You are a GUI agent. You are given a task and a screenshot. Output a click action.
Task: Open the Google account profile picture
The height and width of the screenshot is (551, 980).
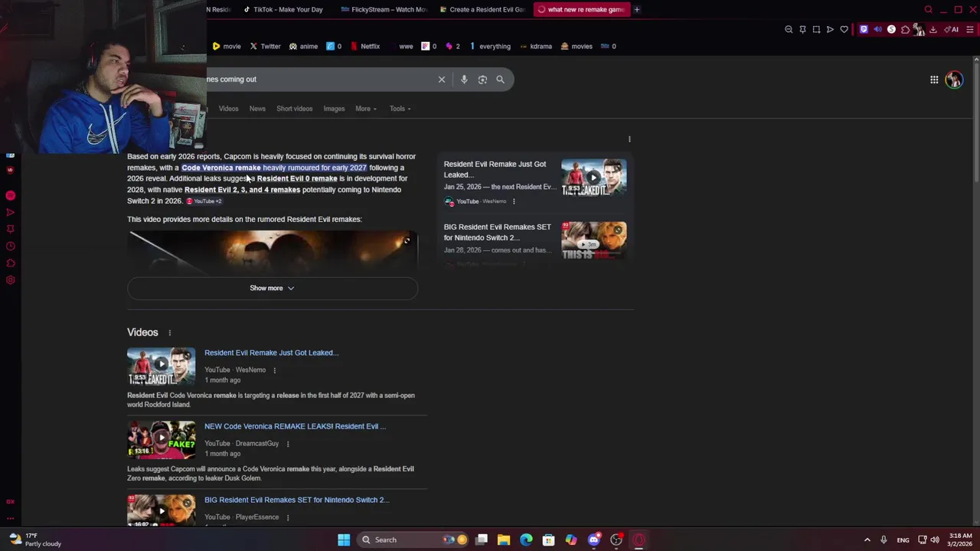coord(954,80)
